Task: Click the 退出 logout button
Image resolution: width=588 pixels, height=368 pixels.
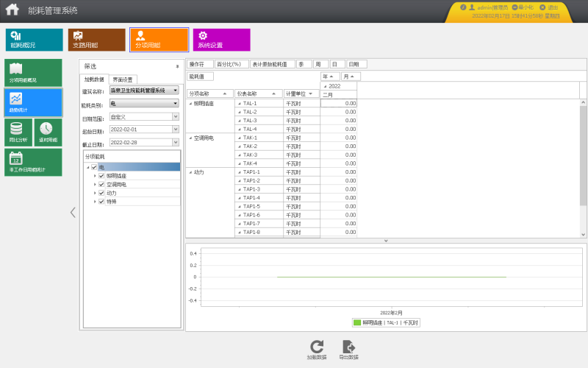Action: [x=549, y=7]
